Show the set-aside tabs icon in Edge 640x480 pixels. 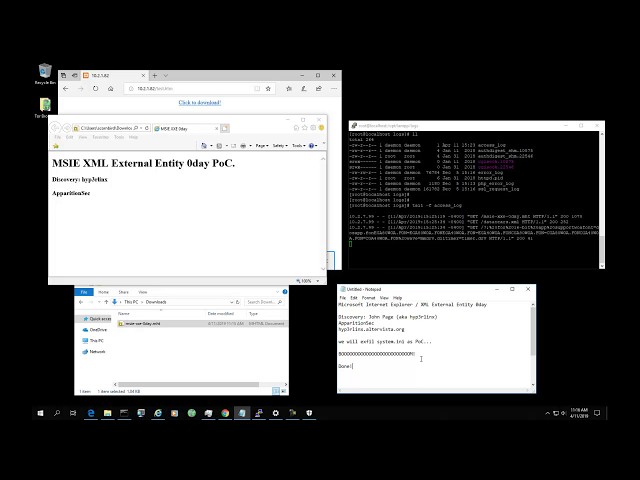[x=75, y=76]
